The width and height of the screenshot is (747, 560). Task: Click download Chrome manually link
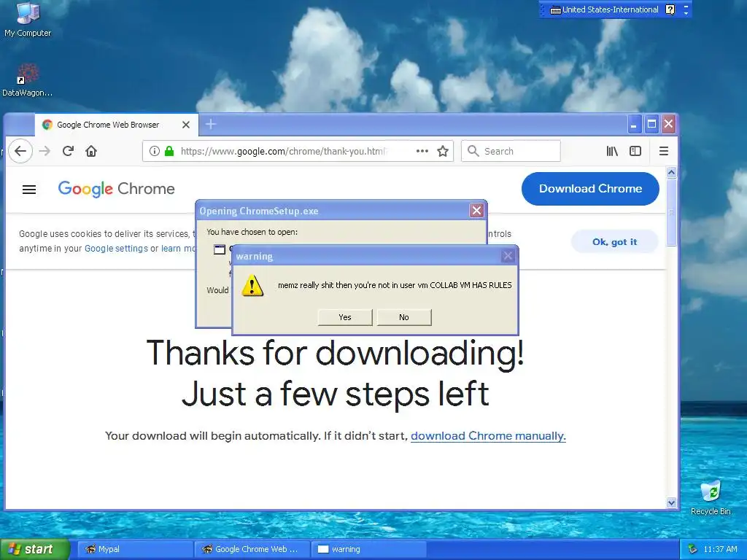[488, 436]
